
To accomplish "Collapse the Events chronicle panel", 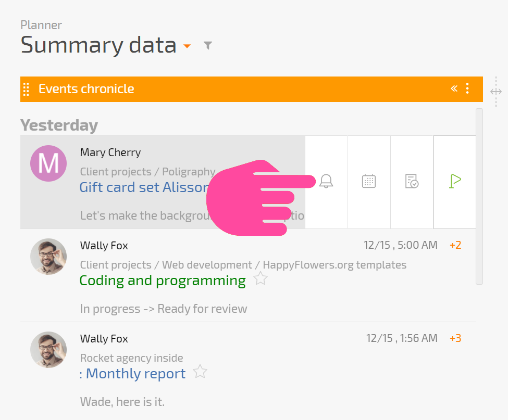I will coord(454,88).
